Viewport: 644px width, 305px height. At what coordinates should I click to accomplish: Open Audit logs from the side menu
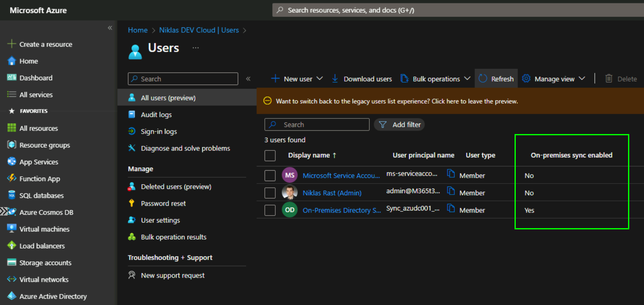[156, 115]
